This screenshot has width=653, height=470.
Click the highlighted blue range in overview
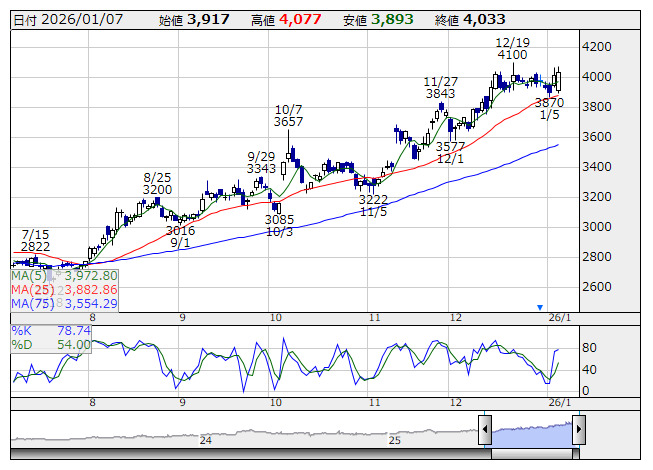pos(531,431)
